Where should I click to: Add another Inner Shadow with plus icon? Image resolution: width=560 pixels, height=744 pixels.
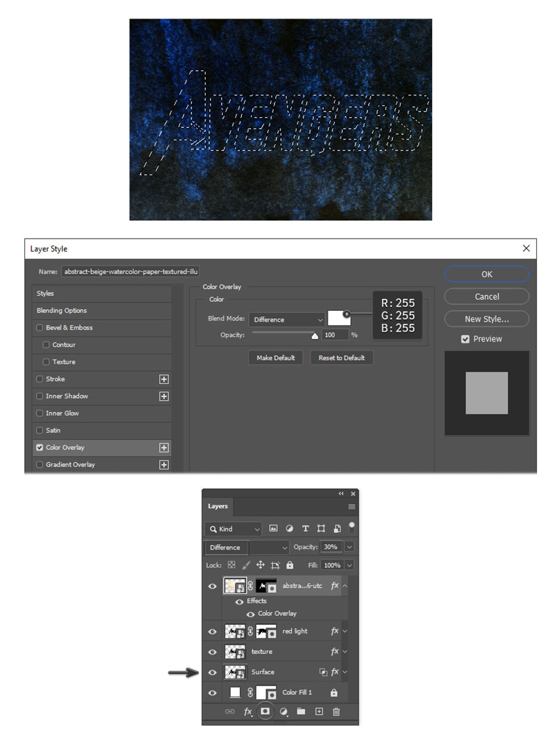tap(164, 396)
